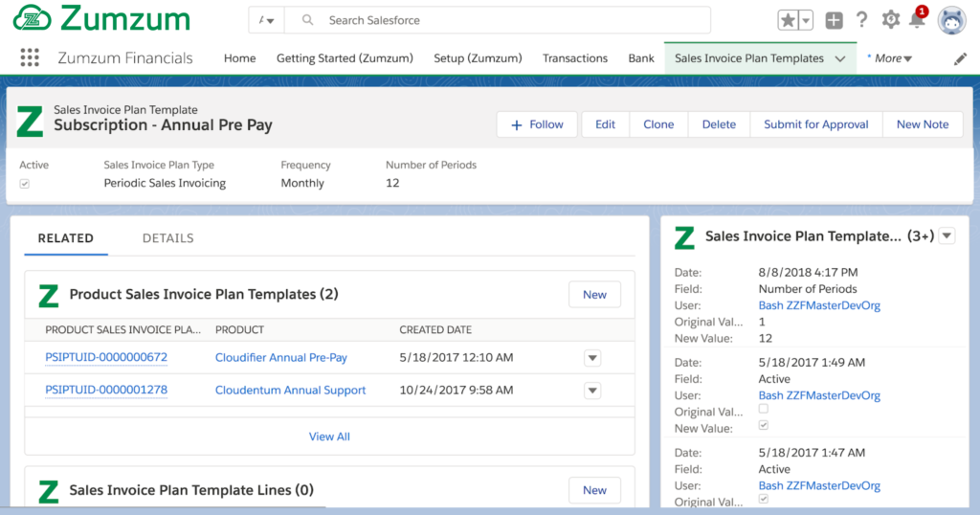
Task: Open the Setup gear icon
Action: [x=891, y=20]
